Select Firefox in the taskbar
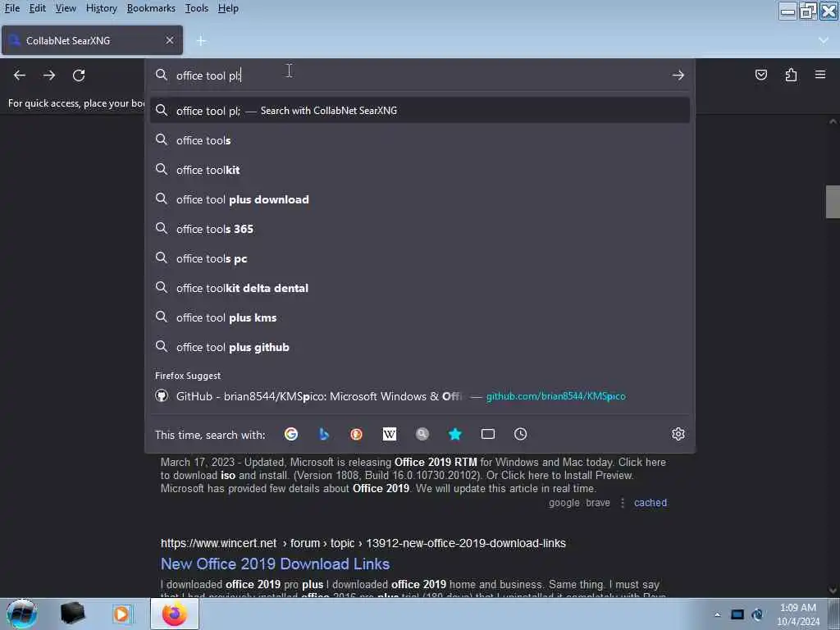840x630 pixels. click(175, 614)
